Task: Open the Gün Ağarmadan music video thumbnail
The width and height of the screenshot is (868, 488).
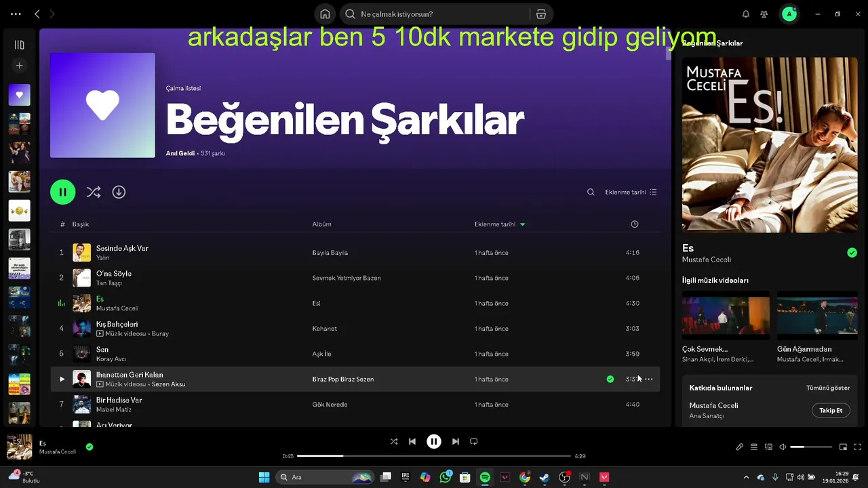Action: (x=817, y=315)
